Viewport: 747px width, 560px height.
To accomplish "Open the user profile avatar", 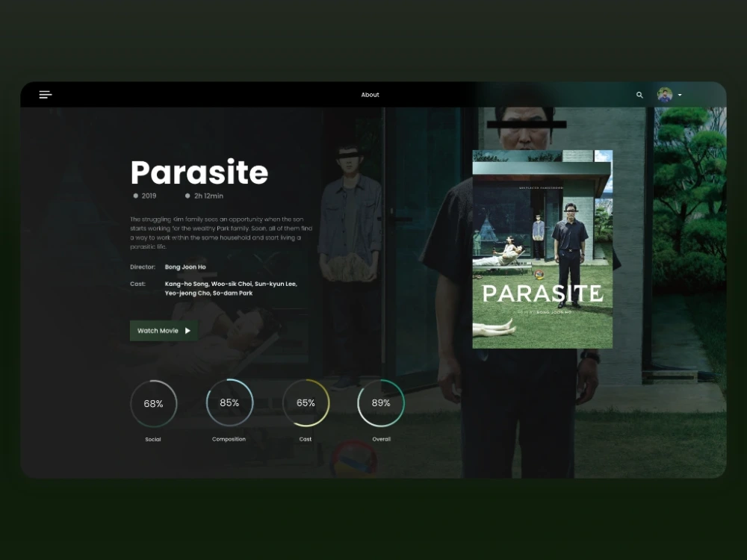I will pos(665,95).
